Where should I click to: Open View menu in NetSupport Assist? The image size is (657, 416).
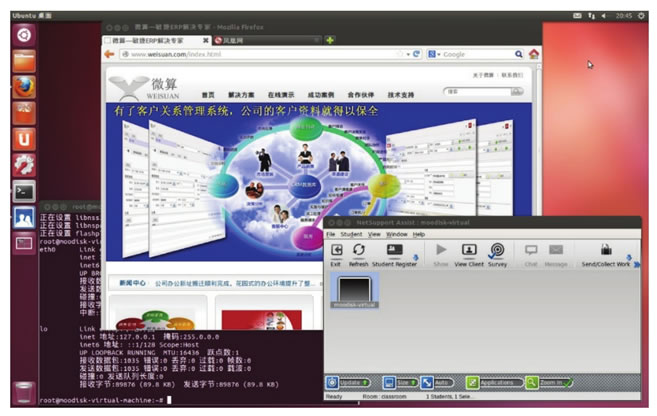click(x=374, y=234)
